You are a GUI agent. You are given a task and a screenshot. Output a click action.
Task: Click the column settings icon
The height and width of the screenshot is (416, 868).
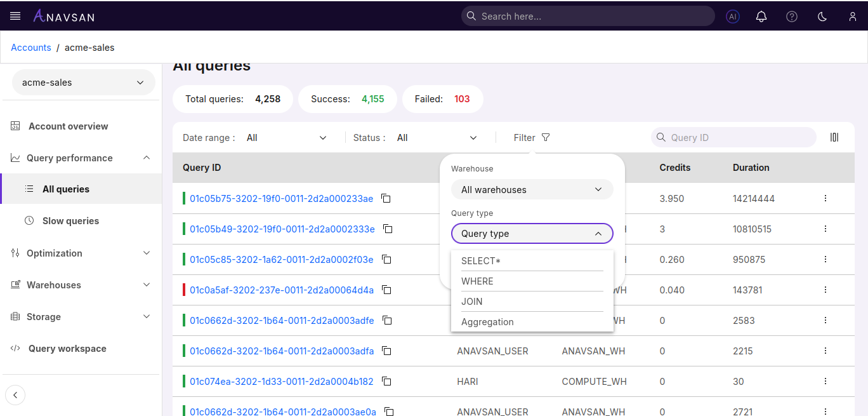(834, 137)
